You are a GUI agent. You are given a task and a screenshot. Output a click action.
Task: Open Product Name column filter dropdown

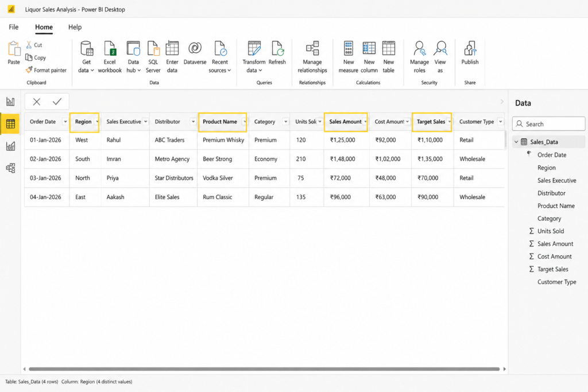(x=245, y=122)
